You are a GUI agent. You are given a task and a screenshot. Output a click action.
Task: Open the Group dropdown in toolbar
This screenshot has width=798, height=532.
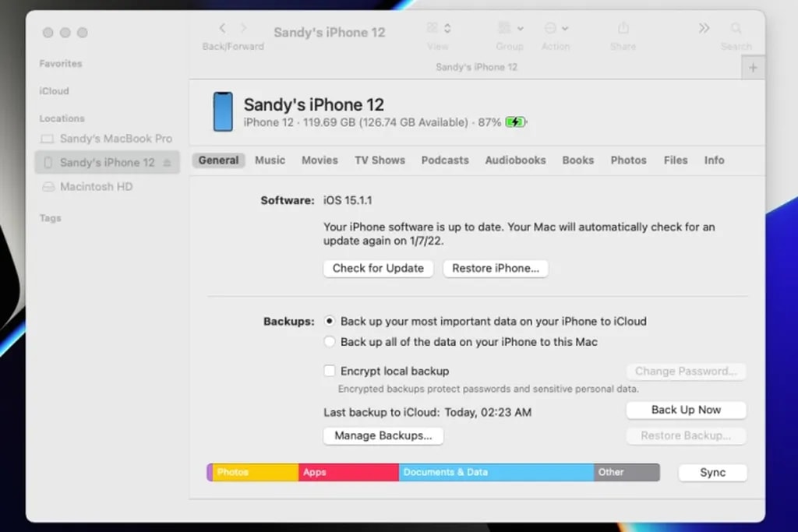(x=510, y=29)
